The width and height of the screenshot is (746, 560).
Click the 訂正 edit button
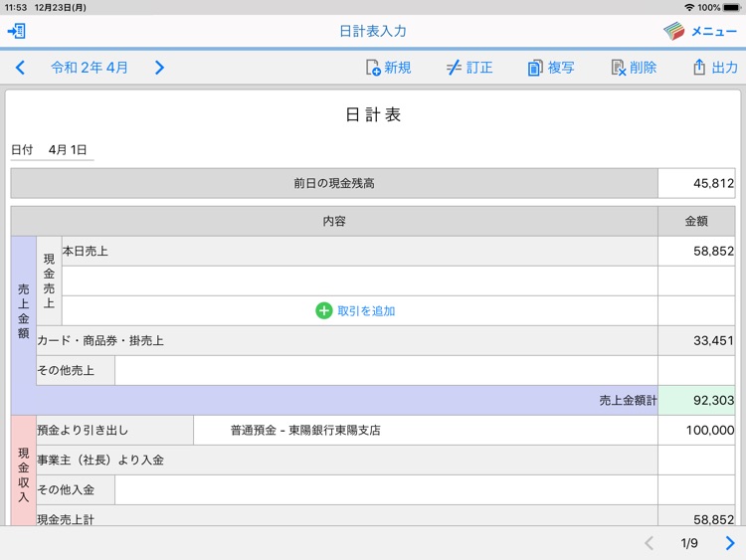469,68
